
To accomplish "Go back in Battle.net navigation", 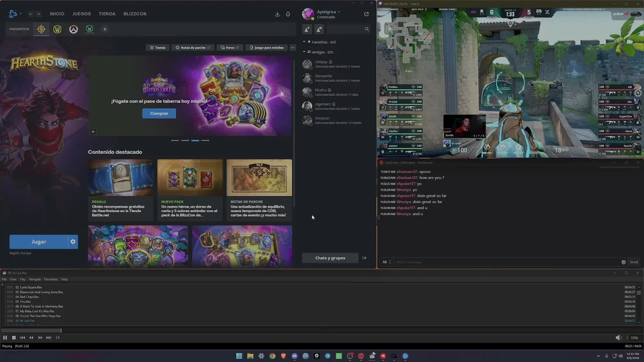I will tap(31, 14).
